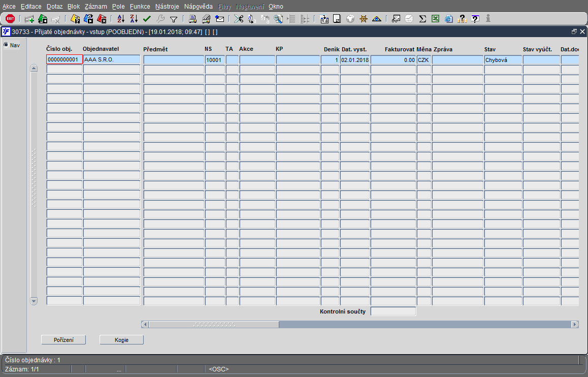Click the triangle with eye icon
This screenshot has height=377, width=588.
377,19
